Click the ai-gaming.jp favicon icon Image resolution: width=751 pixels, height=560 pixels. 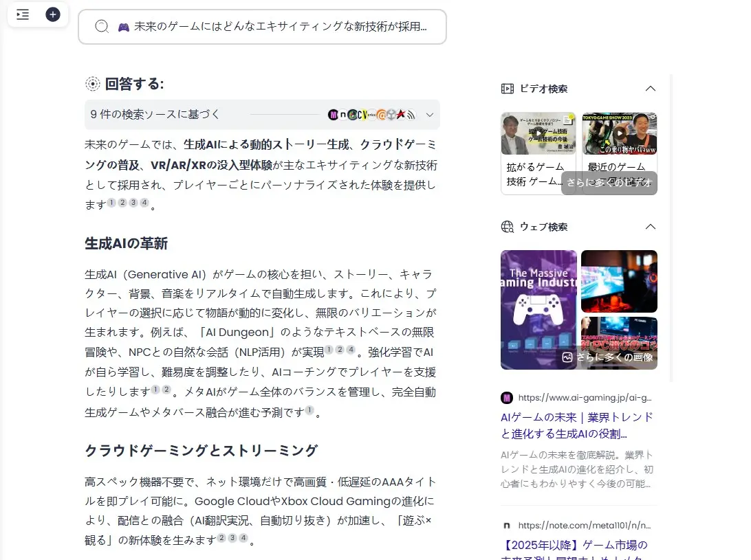click(507, 398)
